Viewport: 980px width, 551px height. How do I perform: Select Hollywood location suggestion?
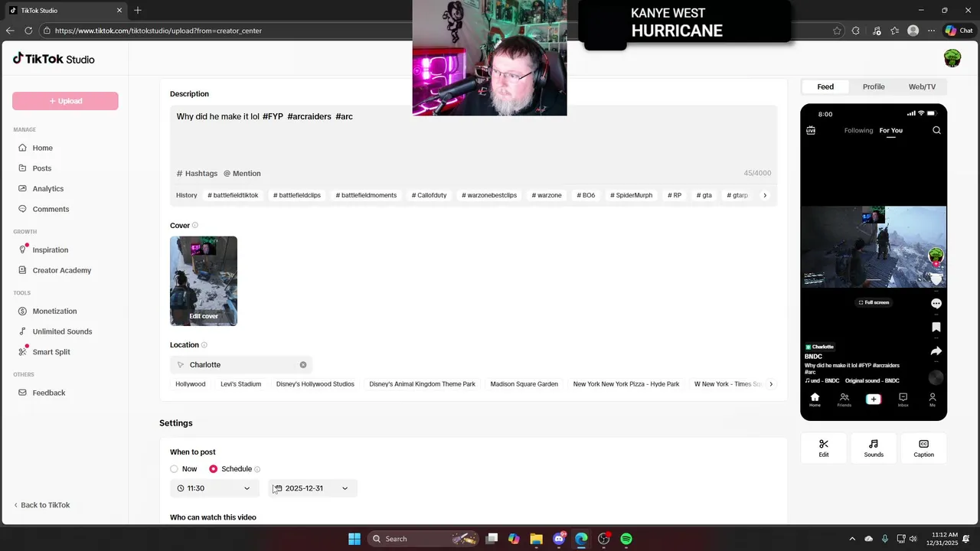pyautogui.click(x=191, y=384)
